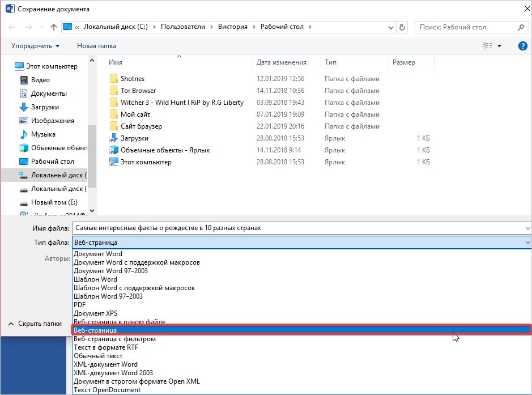Select Видео in the navigation sidebar

(40, 80)
